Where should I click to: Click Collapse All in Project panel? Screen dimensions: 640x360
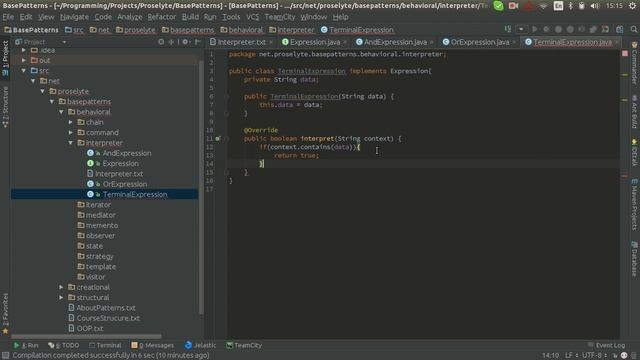click(x=171, y=42)
